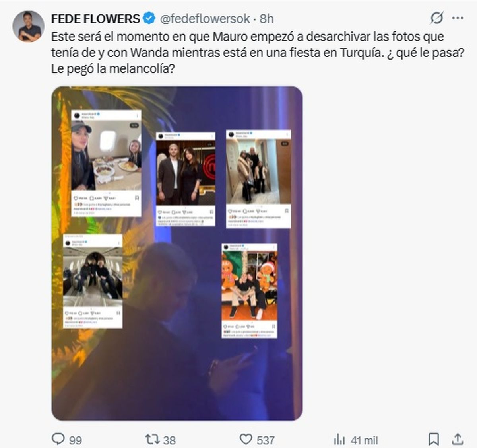The image size is (477, 448).
Task: Open the Grok explain-post icon
Action: point(436,18)
